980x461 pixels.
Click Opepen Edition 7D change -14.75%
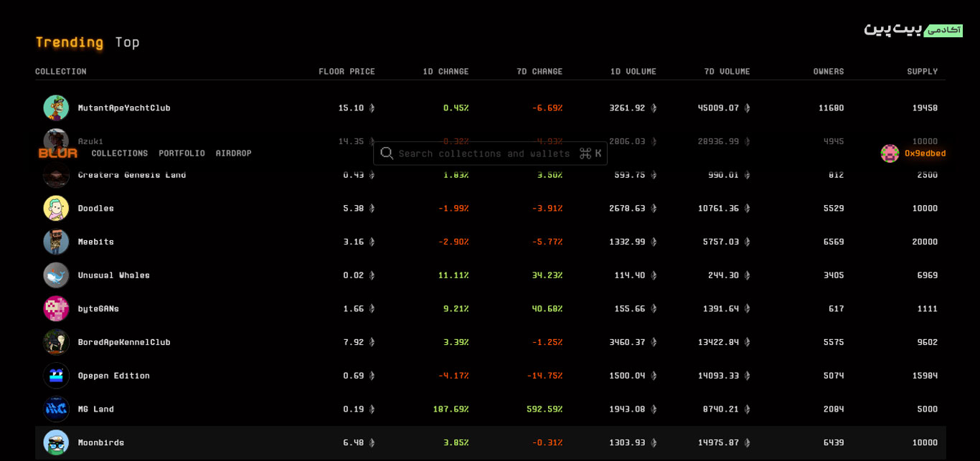click(545, 376)
